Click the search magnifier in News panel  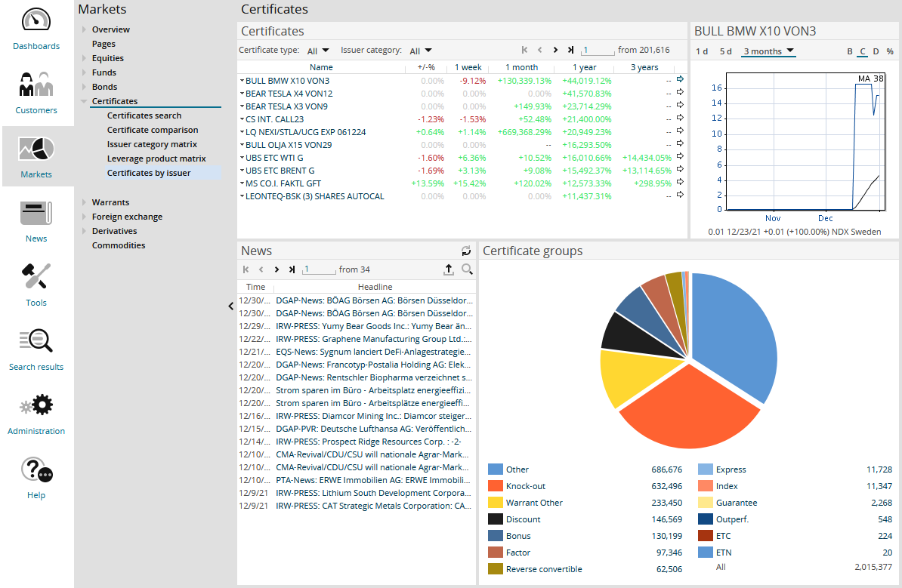tap(467, 269)
